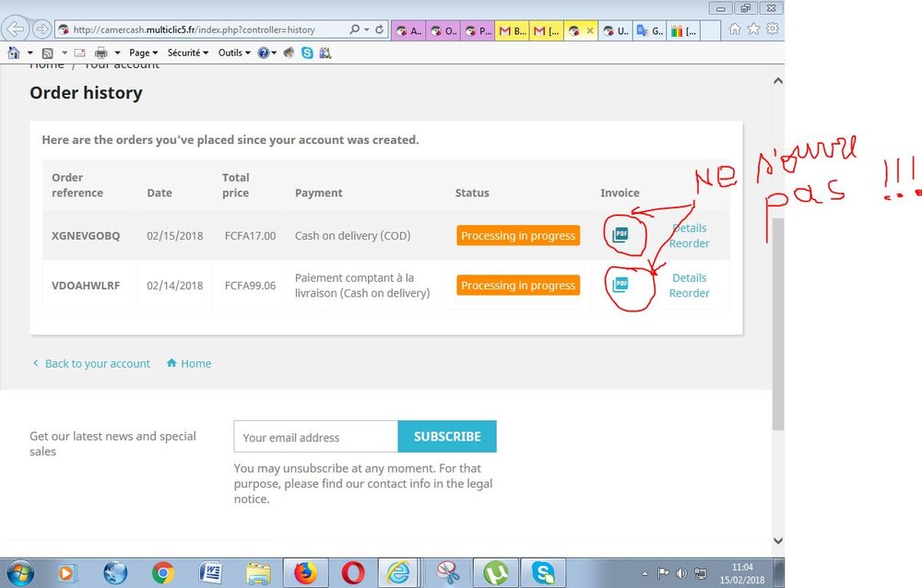
Task: Open Snipping Tool in the taskbar
Action: (x=447, y=572)
